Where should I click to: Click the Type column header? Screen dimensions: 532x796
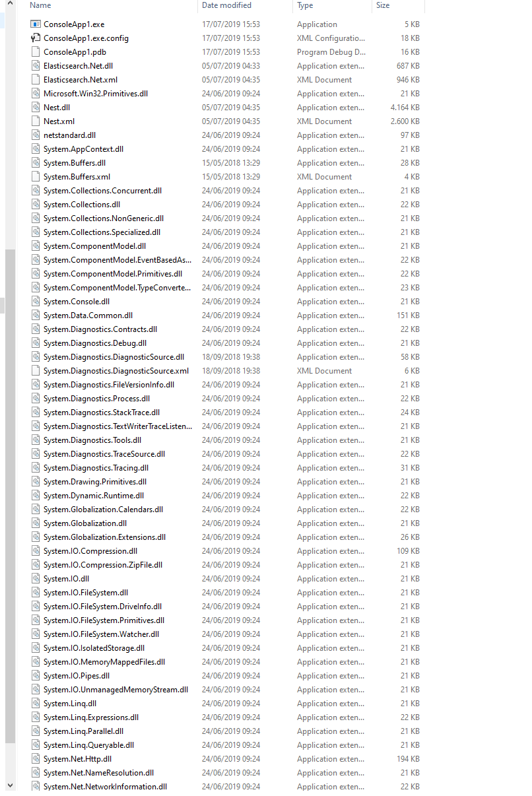305,5
